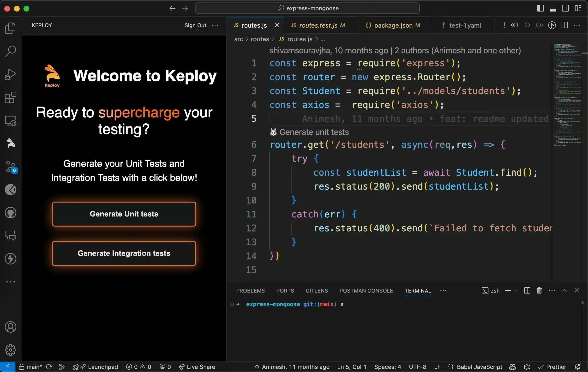Select src in breadcrumb
Screen dimensions: 588x372
239,39
